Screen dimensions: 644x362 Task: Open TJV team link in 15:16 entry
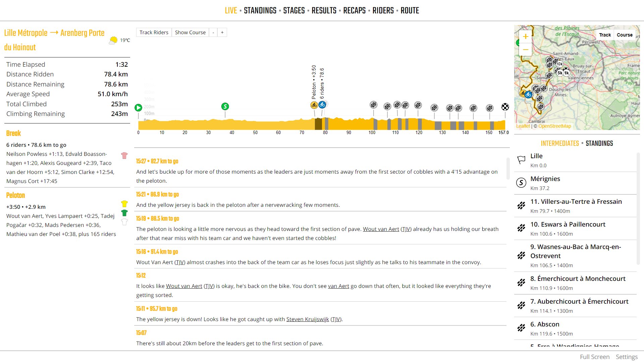(x=180, y=262)
